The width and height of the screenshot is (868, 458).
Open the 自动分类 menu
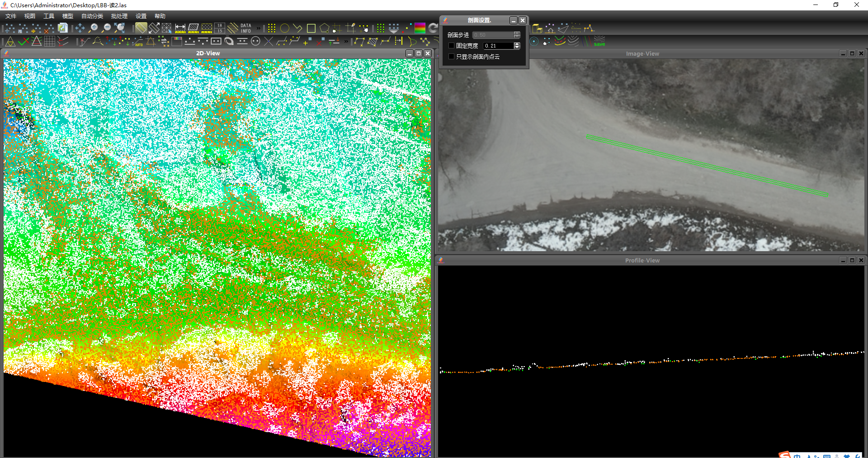click(92, 16)
